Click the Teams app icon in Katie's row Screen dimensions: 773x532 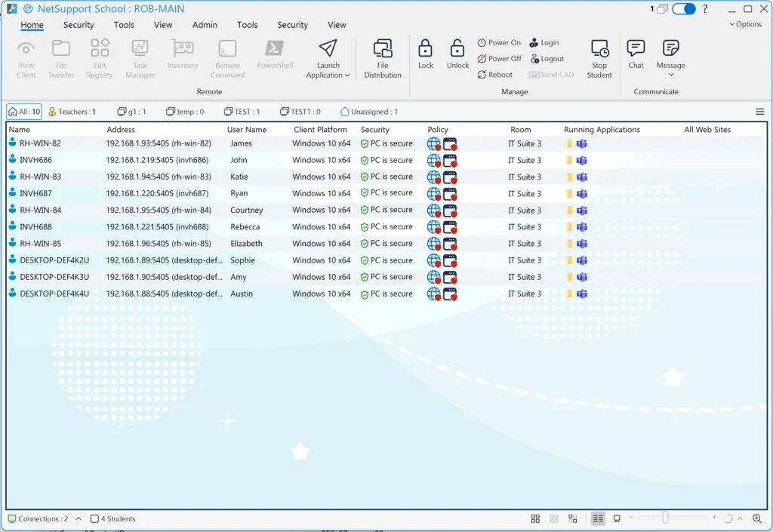[582, 177]
